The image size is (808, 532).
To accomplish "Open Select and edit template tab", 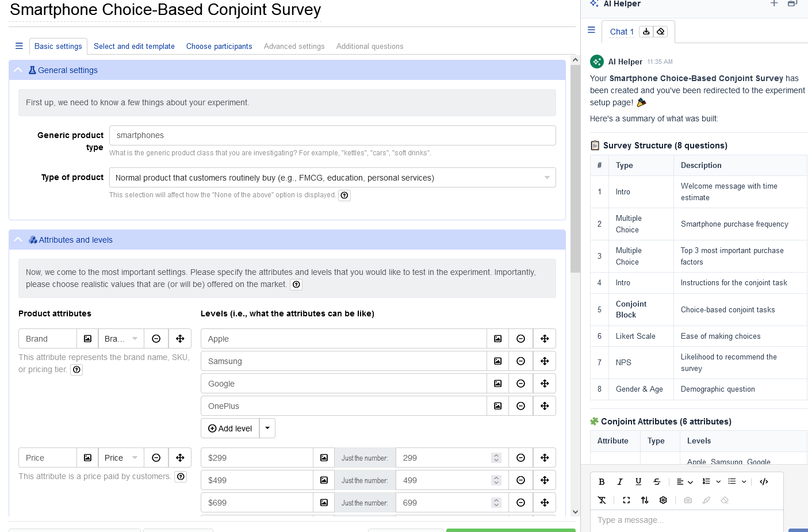I will pos(134,46).
